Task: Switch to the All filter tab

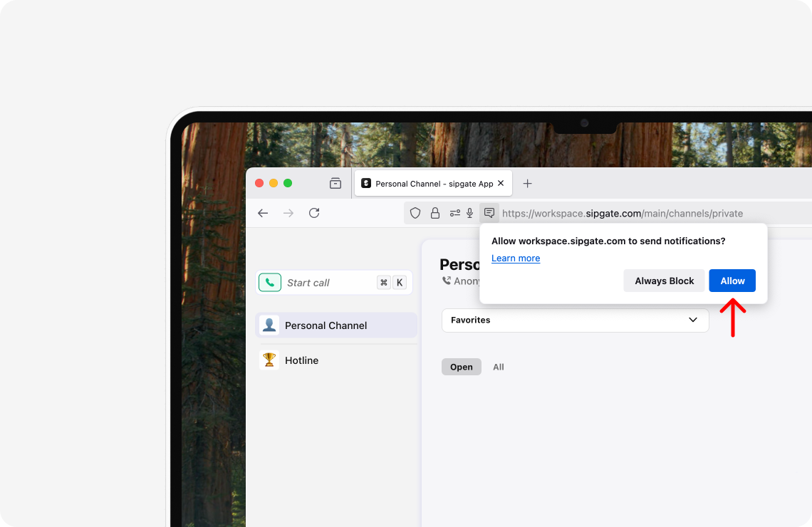Action: [498, 367]
